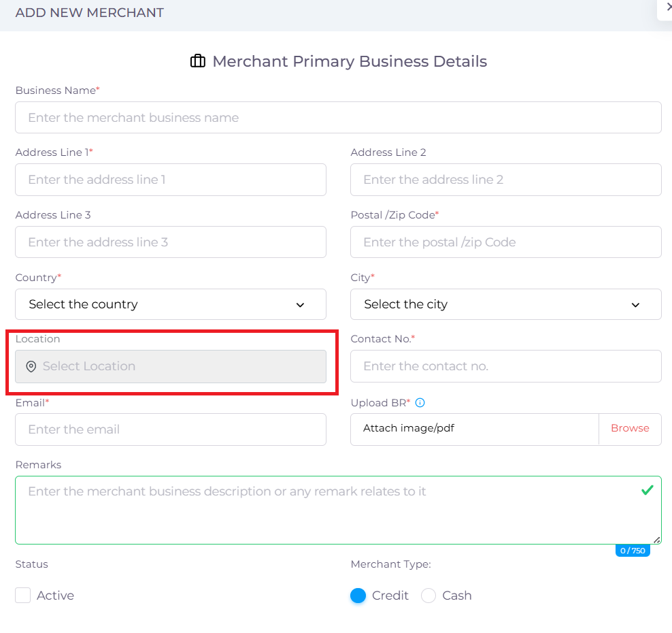Focus the Contact No. input
Image resolution: width=672 pixels, height=633 pixels.
point(505,366)
